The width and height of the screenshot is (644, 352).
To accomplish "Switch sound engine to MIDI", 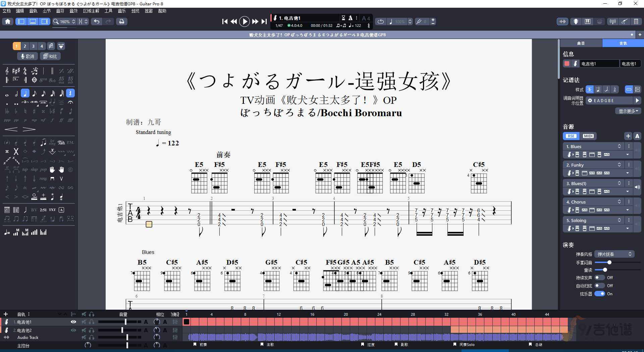I will pyautogui.click(x=588, y=136).
